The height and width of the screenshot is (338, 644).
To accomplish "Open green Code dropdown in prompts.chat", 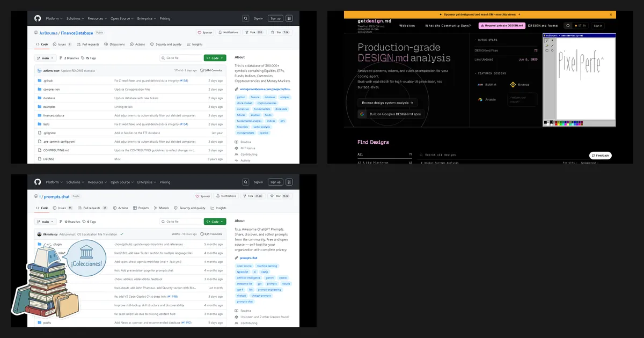I will pyautogui.click(x=215, y=222).
